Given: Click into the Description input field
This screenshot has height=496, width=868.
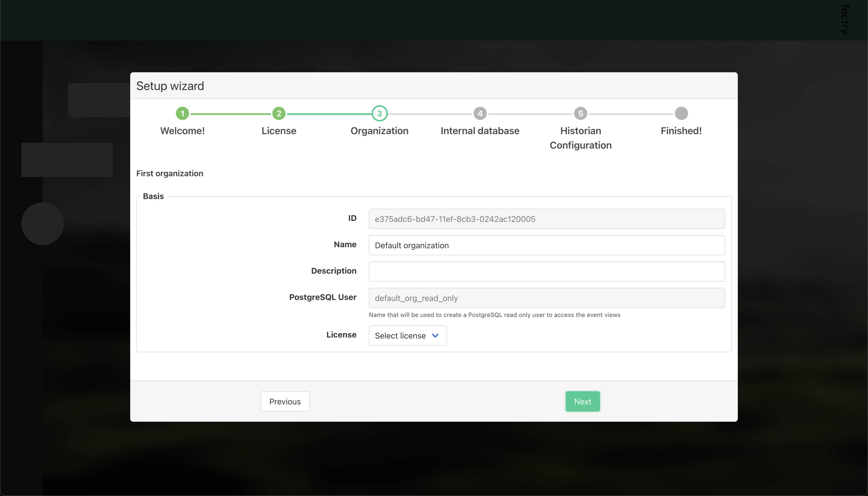Looking at the screenshot, I should click(x=546, y=272).
